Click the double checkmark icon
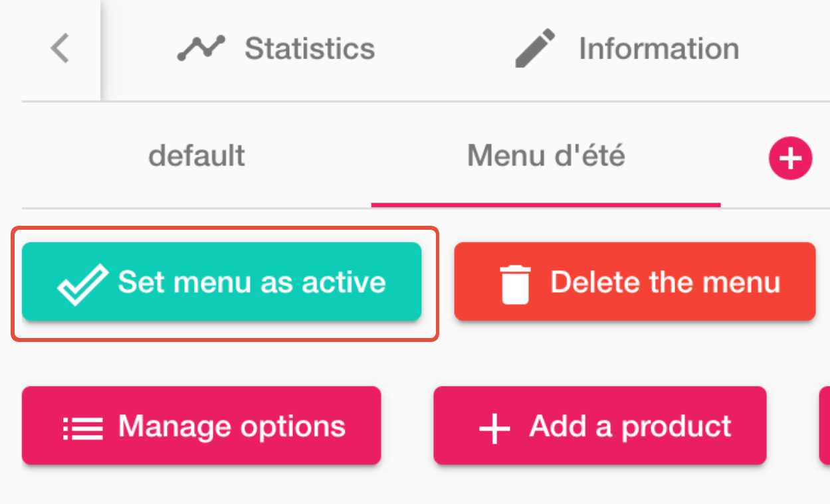Viewport: 830px width, 504px height. (82, 284)
